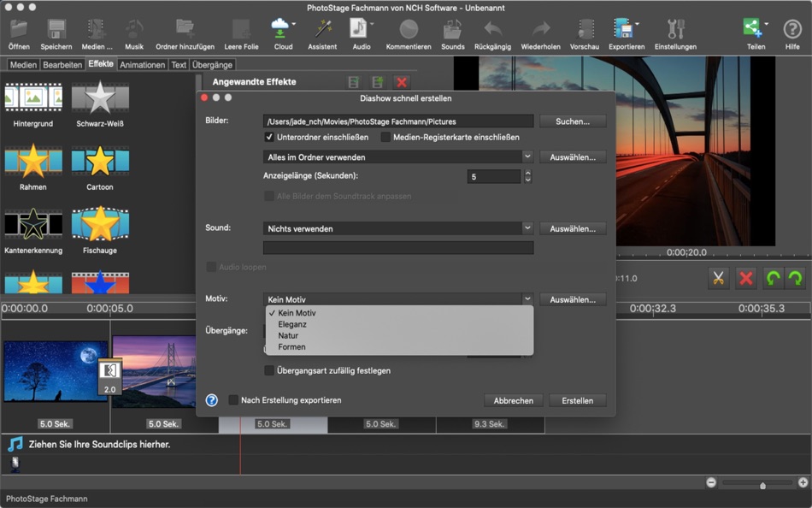Select Formen theme option
812x508 pixels.
coord(399,347)
